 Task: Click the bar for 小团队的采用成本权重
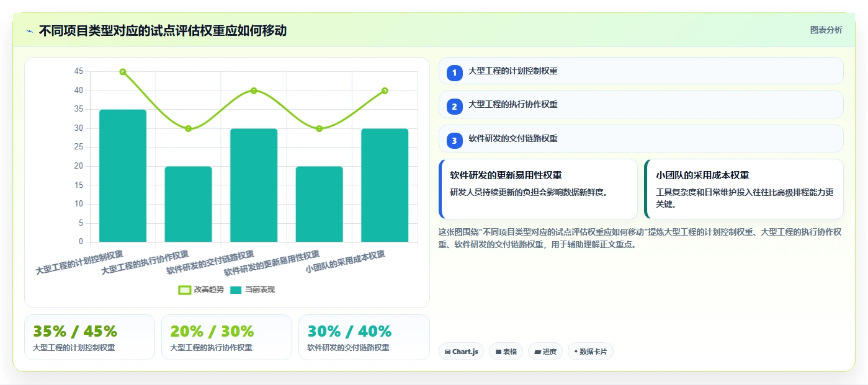385,185
